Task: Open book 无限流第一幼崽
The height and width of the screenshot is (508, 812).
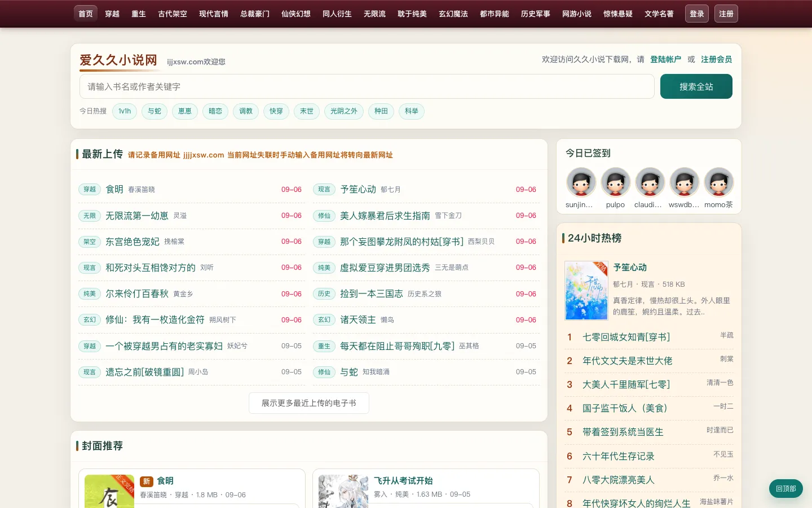Action: 137,216
